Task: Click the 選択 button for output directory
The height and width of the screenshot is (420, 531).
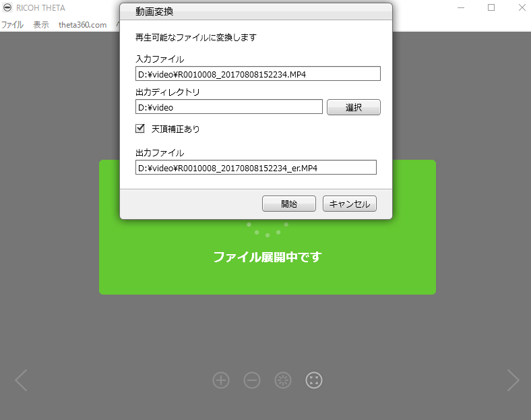Action: (x=354, y=107)
